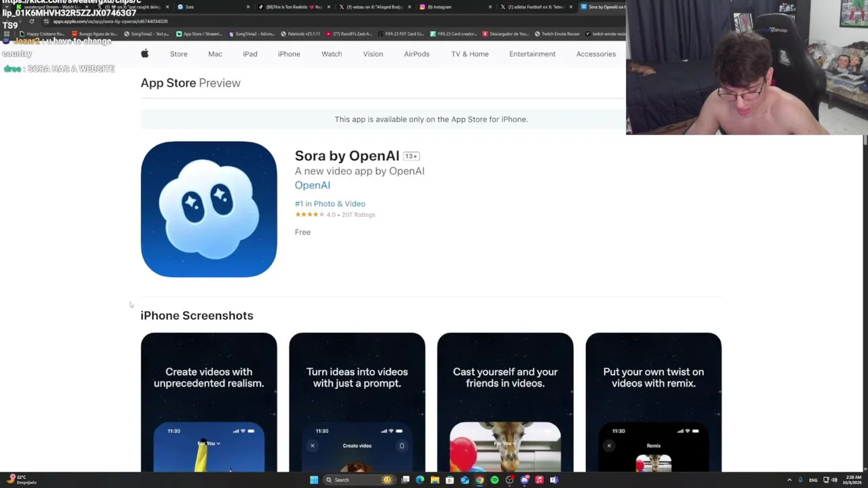The width and height of the screenshot is (868, 488).
Task: Open the Store navigation menu item
Action: point(178,54)
